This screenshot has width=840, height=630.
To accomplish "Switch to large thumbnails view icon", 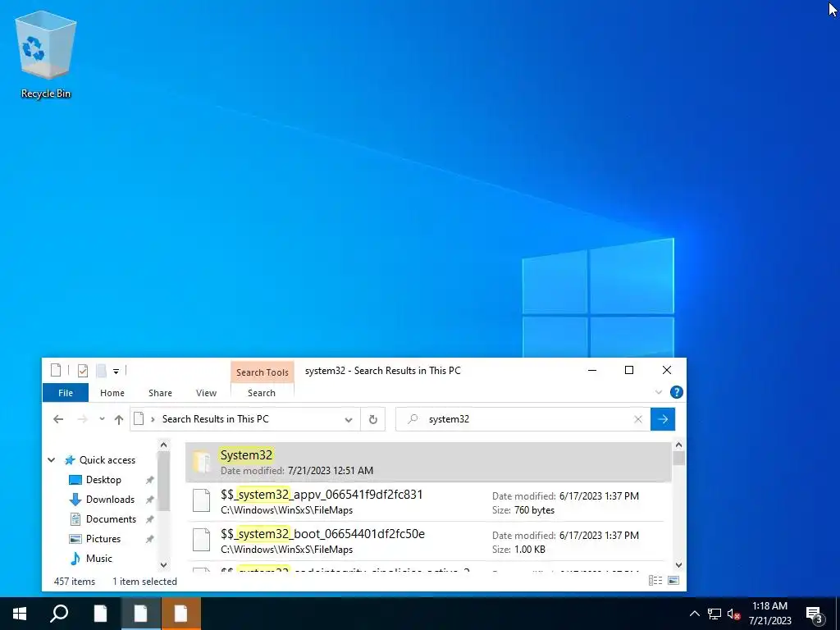I will tap(673, 581).
